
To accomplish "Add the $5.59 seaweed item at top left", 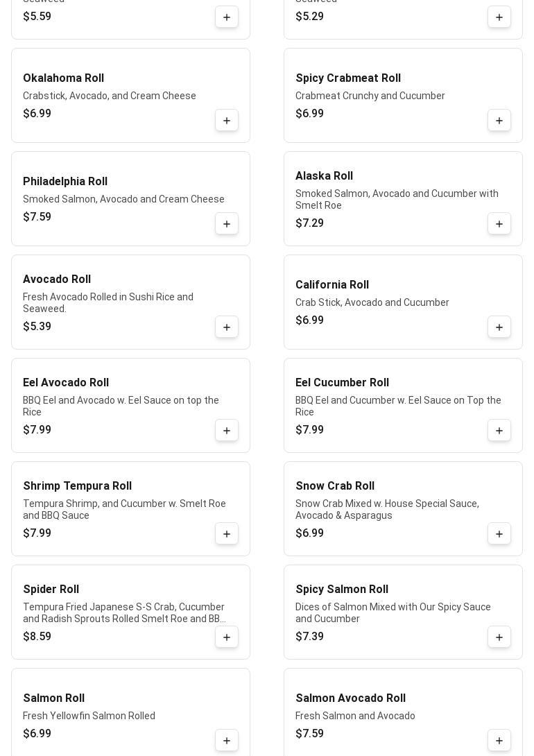I will 227,17.
